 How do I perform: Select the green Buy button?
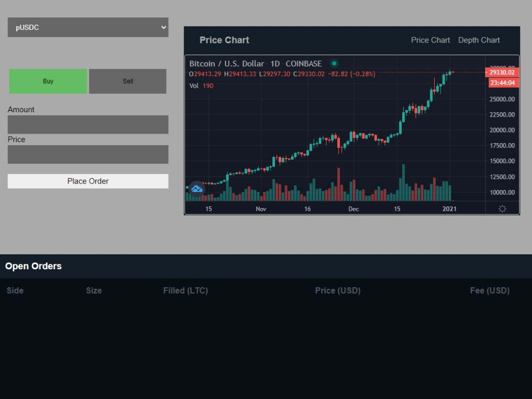48,81
